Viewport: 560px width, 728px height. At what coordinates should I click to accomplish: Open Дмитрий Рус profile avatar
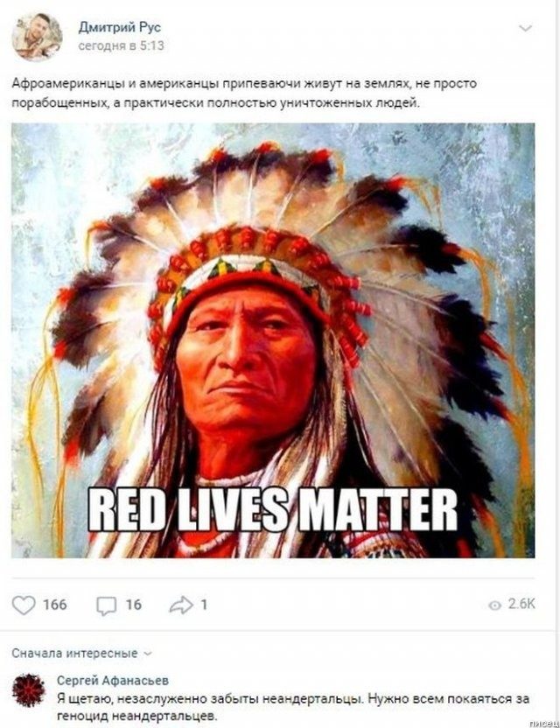click(x=37, y=37)
